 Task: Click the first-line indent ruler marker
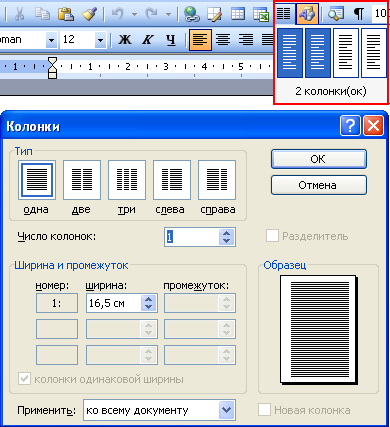(x=53, y=61)
